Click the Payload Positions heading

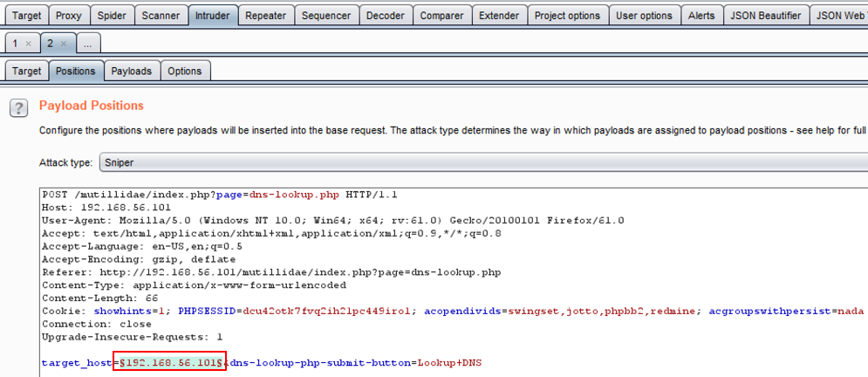[92, 106]
